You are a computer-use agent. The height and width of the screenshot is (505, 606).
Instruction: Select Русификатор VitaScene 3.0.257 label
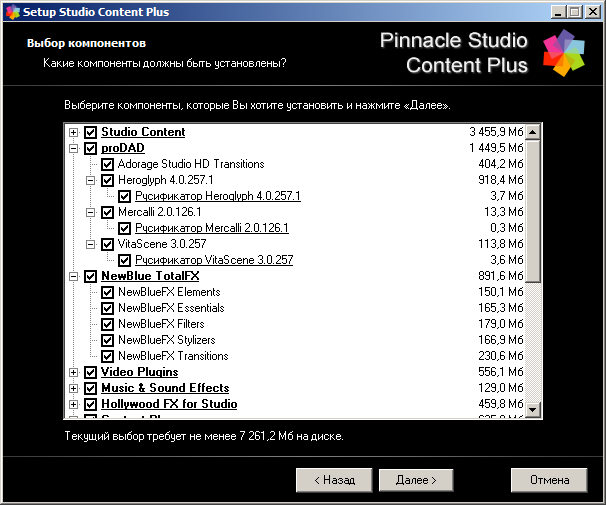coord(214,260)
